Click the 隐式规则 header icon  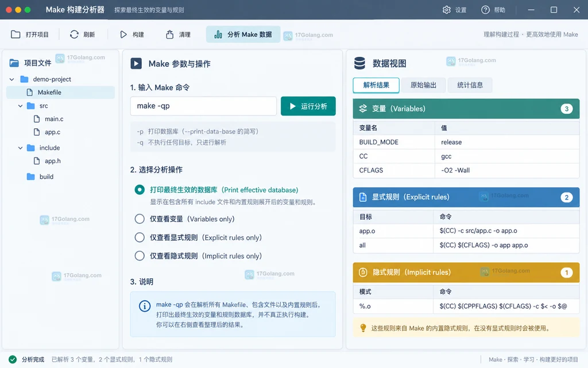(363, 273)
